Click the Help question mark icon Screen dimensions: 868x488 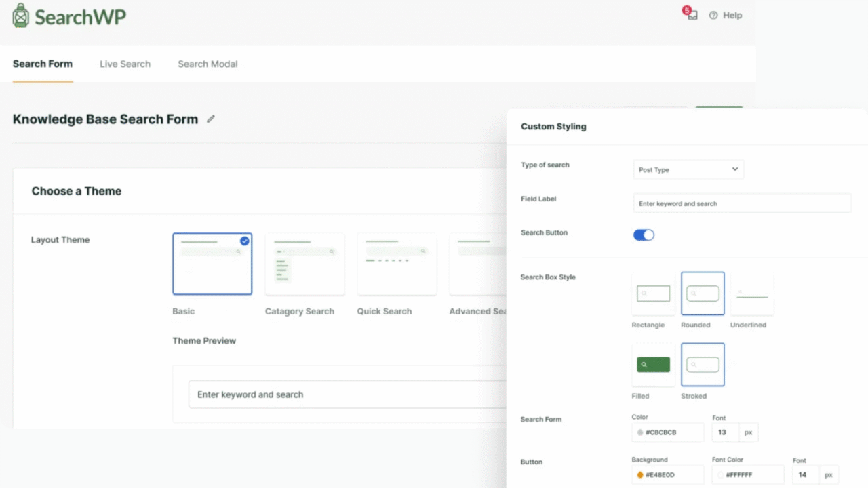[x=713, y=15]
